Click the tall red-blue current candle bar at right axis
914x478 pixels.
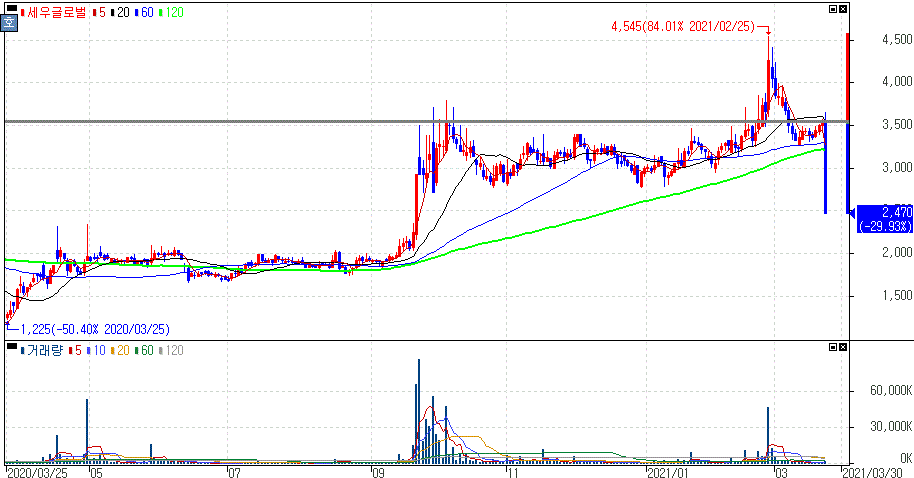pos(848,124)
